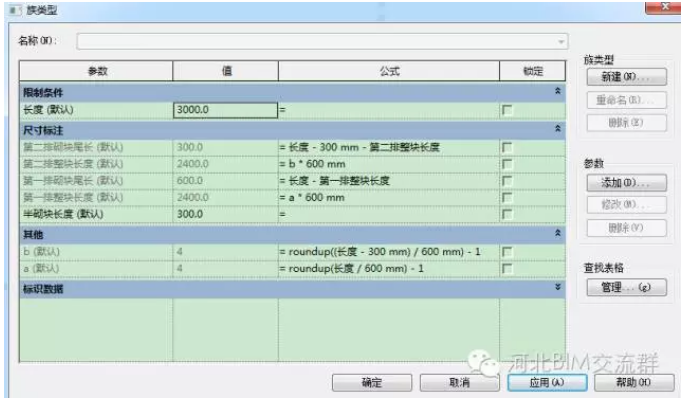Confirm with the 确定 button
Viewport: 689px width, 401px height.
372,383
